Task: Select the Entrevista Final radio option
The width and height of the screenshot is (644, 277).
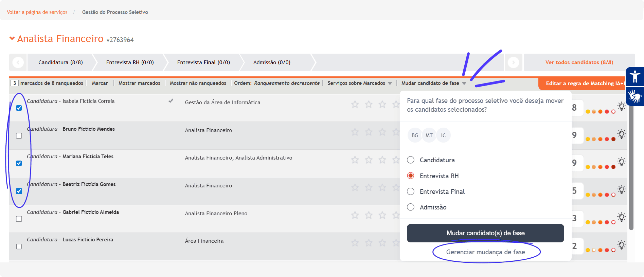Action: pos(411,191)
